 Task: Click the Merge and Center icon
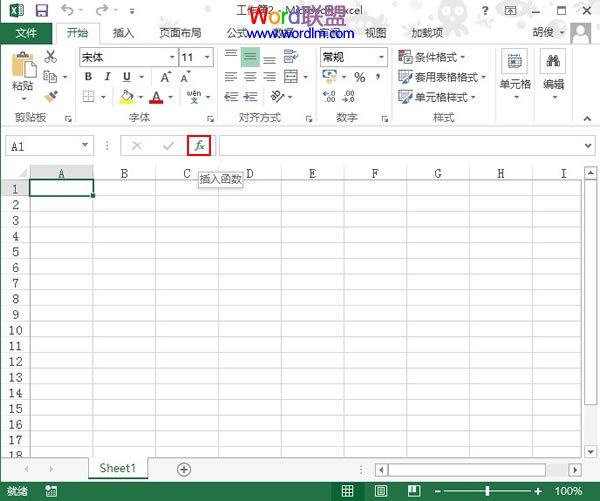coord(291,77)
